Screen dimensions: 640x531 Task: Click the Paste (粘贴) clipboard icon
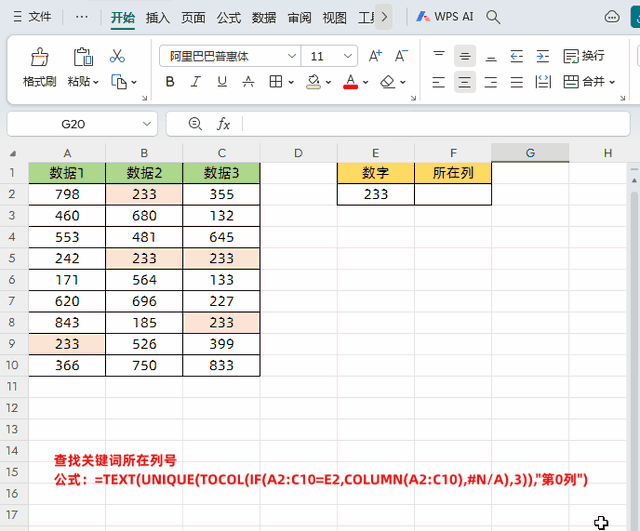(83, 57)
